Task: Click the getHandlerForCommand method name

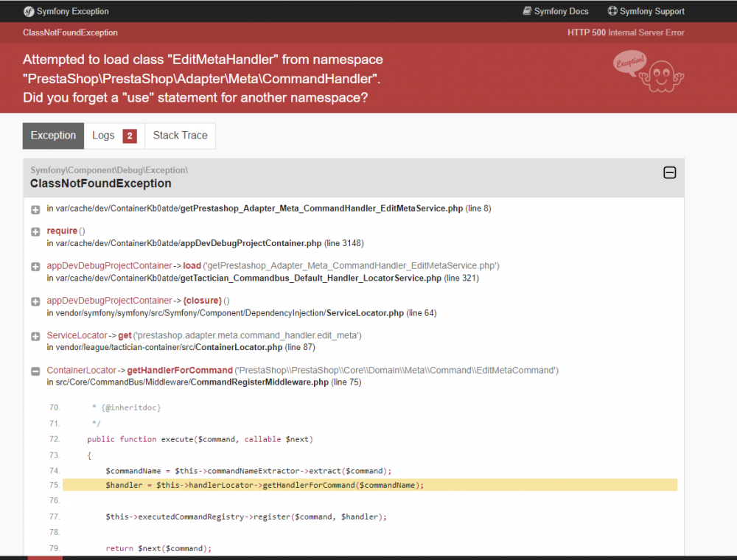Action: [x=180, y=370]
